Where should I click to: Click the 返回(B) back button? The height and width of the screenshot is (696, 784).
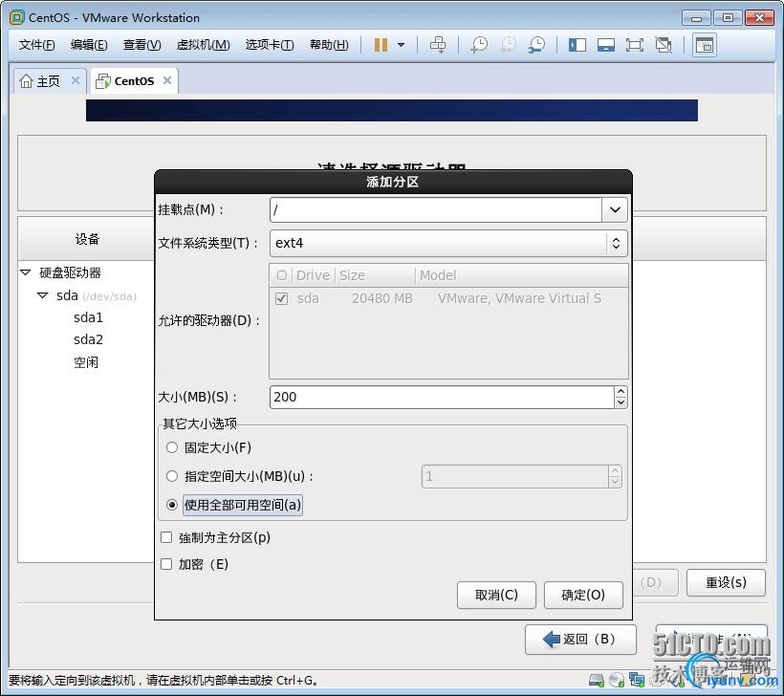click(580, 639)
